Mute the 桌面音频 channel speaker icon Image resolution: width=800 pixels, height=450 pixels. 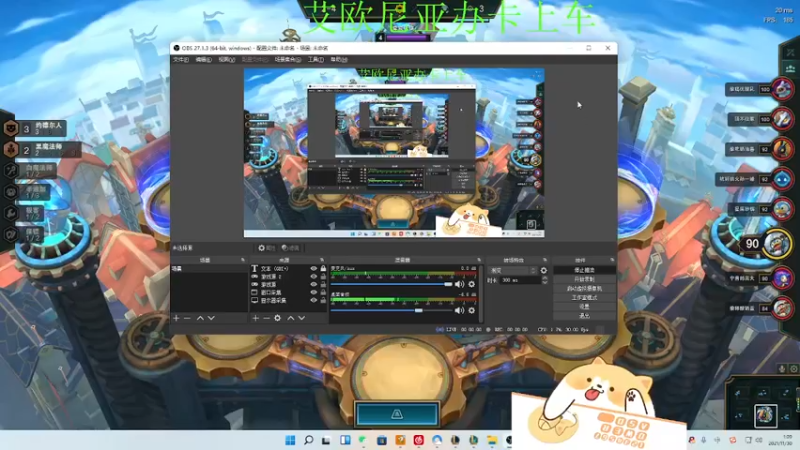[459, 310]
